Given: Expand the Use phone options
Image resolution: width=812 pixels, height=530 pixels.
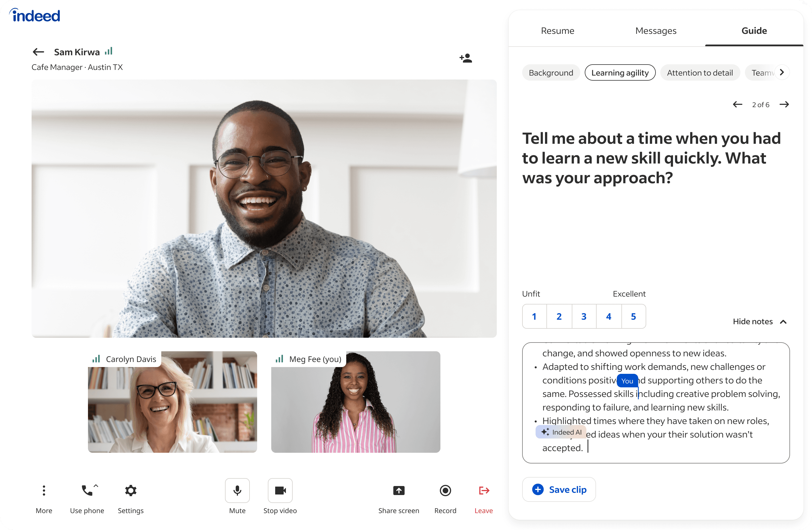Looking at the screenshot, I should pyautogui.click(x=96, y=486).
